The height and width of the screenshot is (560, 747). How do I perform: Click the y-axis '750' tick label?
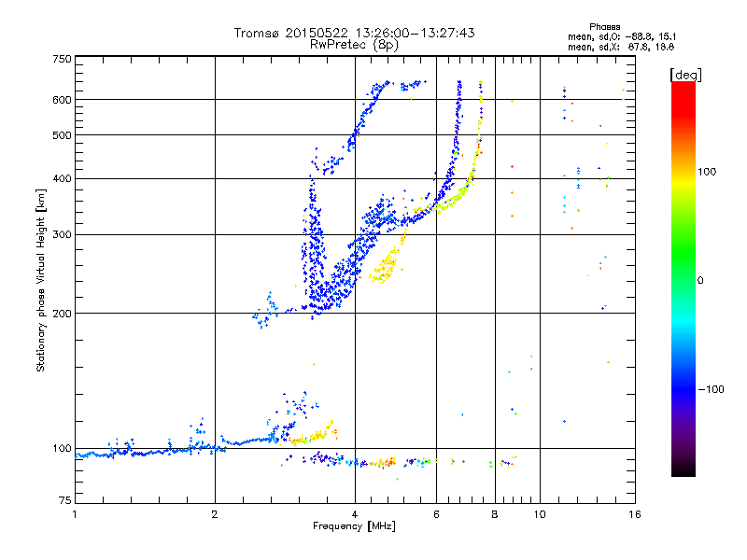[x=62, y=59]
